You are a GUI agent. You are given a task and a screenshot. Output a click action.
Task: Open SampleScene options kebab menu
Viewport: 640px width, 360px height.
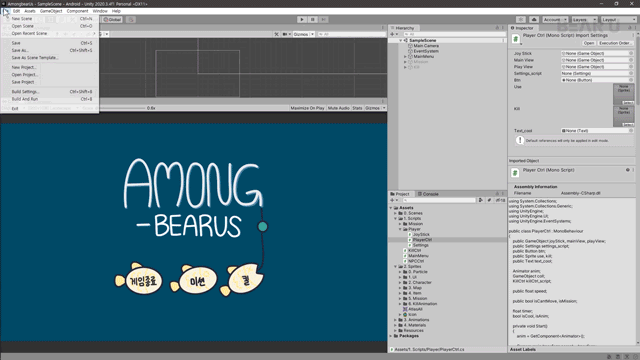click(x=504, y=40)
